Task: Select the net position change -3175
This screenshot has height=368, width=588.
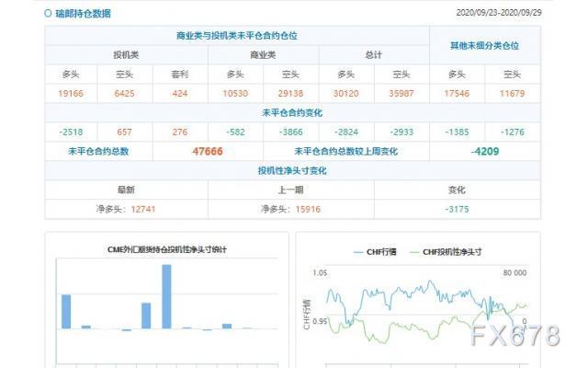Action: [457, 209]
